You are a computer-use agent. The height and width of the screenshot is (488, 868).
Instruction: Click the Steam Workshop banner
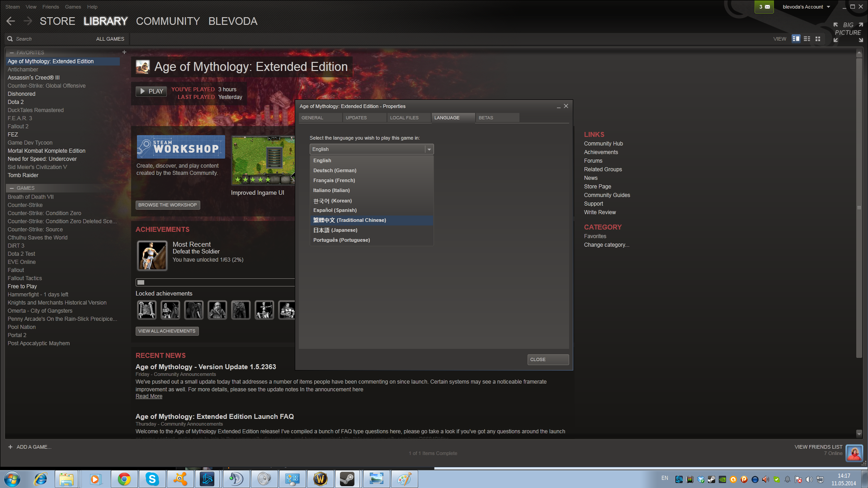coord(181,147)
